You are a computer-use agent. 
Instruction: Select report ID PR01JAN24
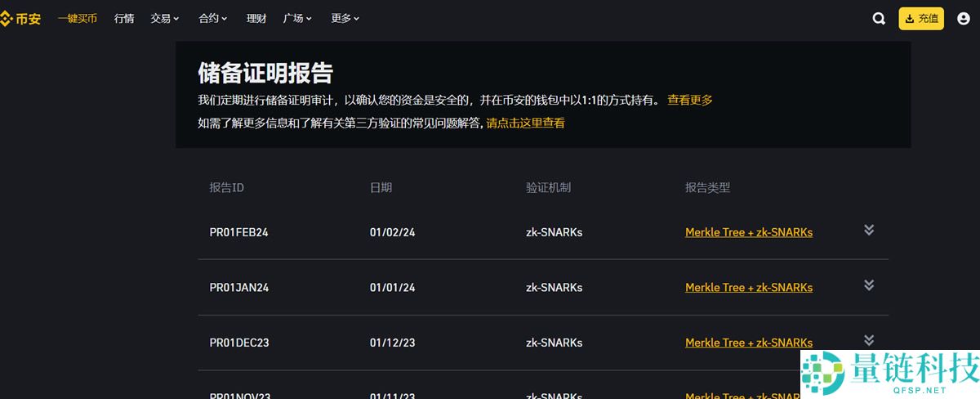pos(239,288)
